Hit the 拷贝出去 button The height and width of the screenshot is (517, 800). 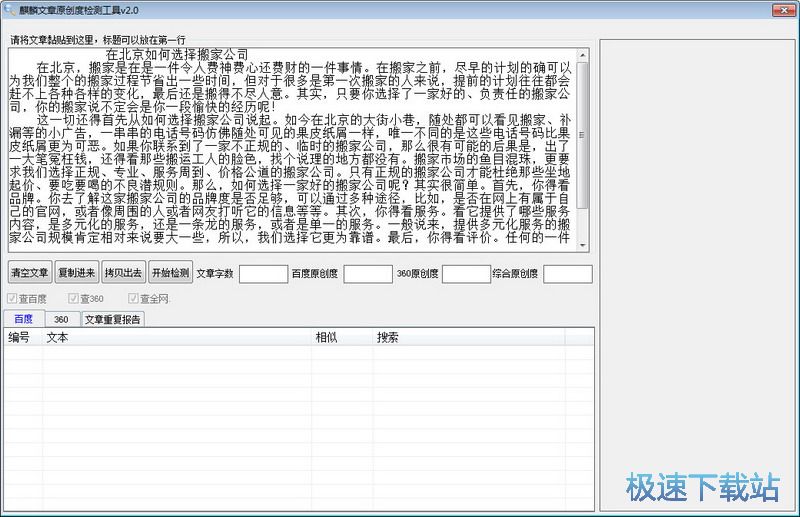[123, 273]
